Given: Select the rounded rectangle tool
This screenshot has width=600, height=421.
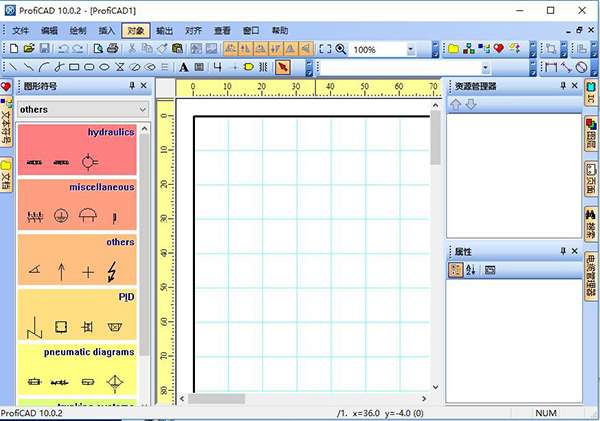Looking at the screenshot, I should click(x=89, y=67).
